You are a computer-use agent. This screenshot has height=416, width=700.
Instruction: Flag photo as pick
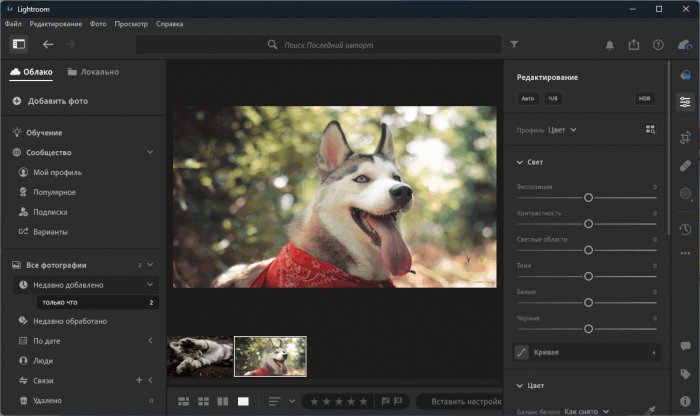click(x=385, y=401)
